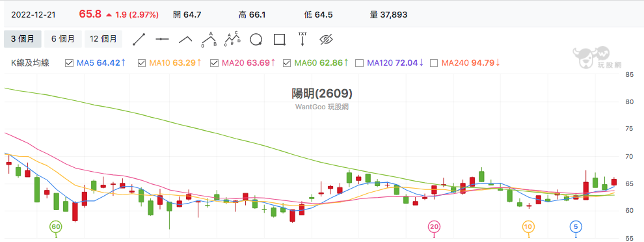
Task: Switch to the 12 個月 range
Action: pyautogui.click(x=103, y=39)
